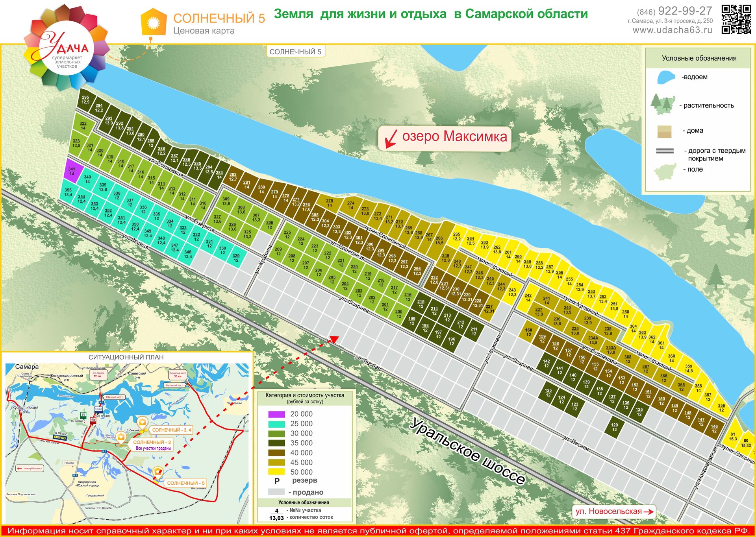Click the light green поле legend icon
The height and width of the screenshot is (537, 756).
[665, 172]
